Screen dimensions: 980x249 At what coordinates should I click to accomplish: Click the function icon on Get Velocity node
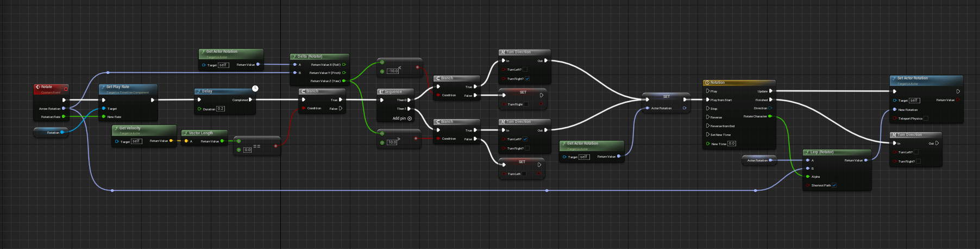[116, 128]
